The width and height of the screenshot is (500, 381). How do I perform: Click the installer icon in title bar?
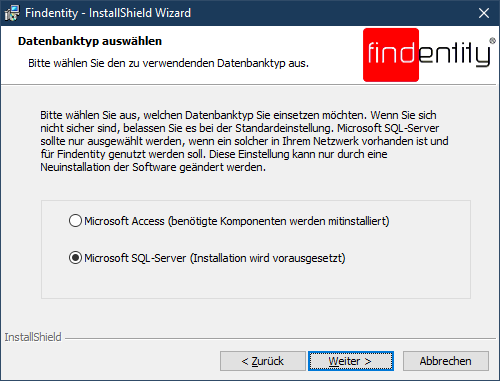point(12,13)
